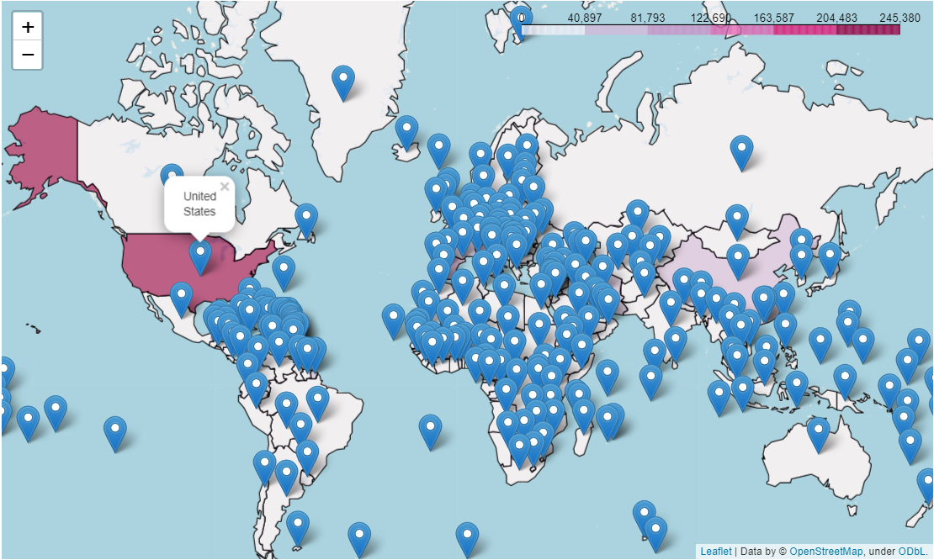Viewport: 934px width, 560px height.
Task: Zoom in using the plus button
Action: [x=28, y=27]
